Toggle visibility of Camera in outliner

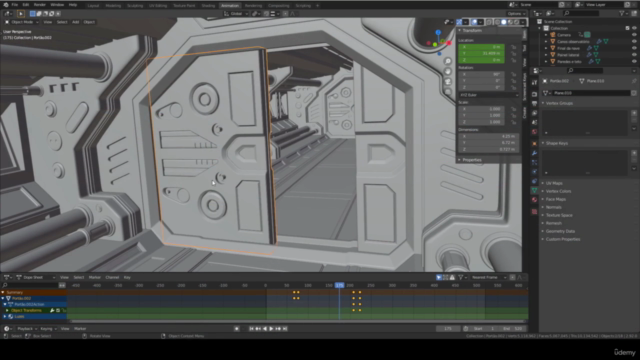(x=634, y=35)
